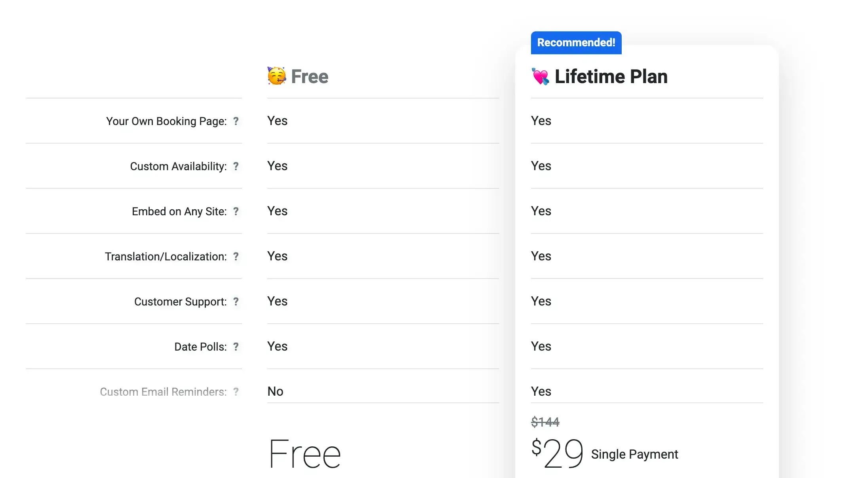The image size is (868, 478).
Task: Click the Translation/Localization help icon
Action: pyautogui.click(x=236, y=257)
